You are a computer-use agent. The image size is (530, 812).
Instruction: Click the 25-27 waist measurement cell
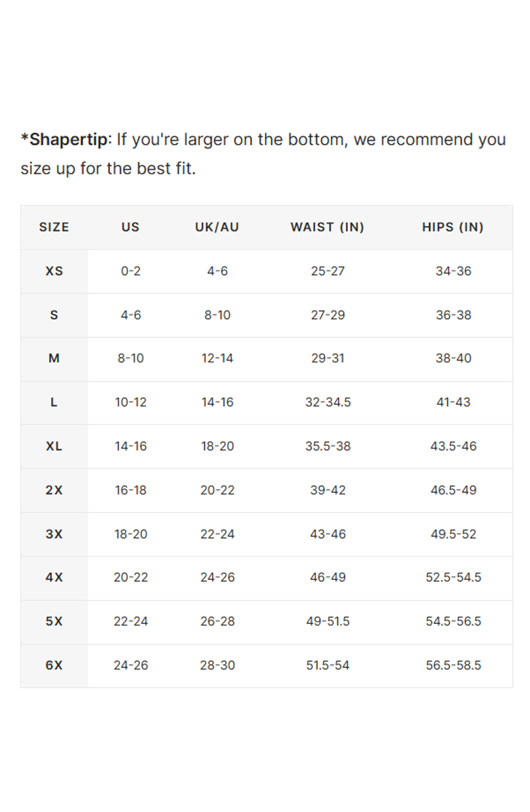(328, 271)
